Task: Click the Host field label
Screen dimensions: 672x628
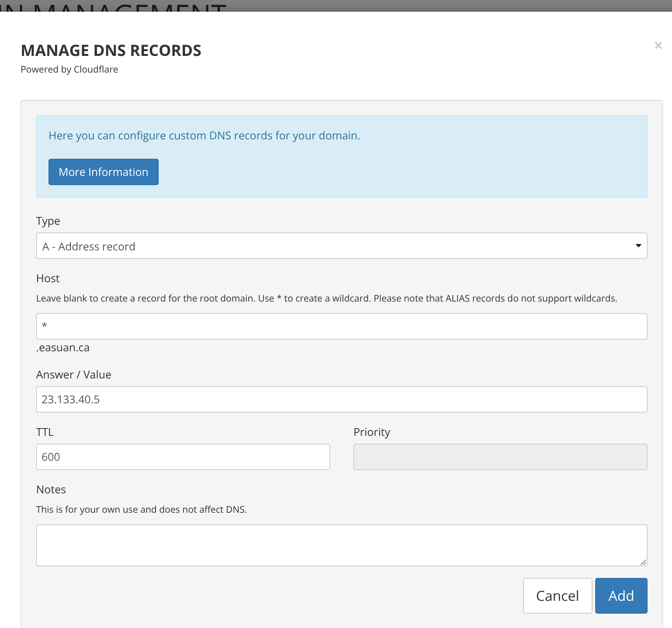Action: click(x=48, y=279)
